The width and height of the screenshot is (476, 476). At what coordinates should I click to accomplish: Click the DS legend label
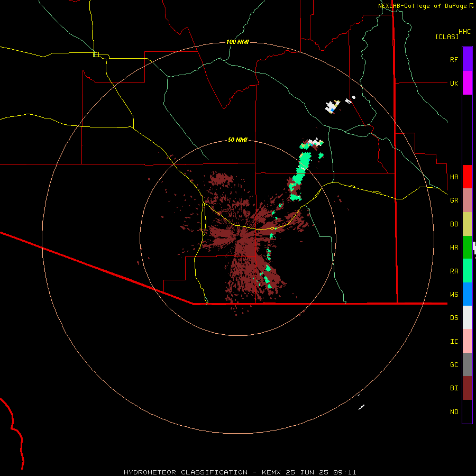pyautogui.click(x=454, y=318)
